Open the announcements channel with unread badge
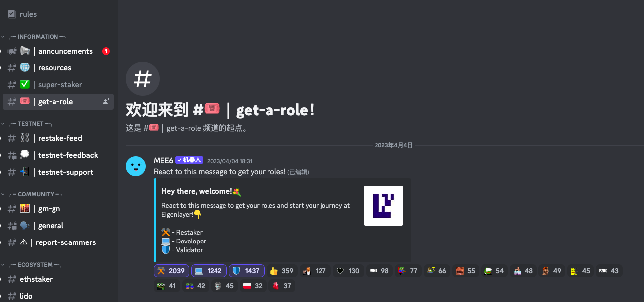 tap(58, 51)
